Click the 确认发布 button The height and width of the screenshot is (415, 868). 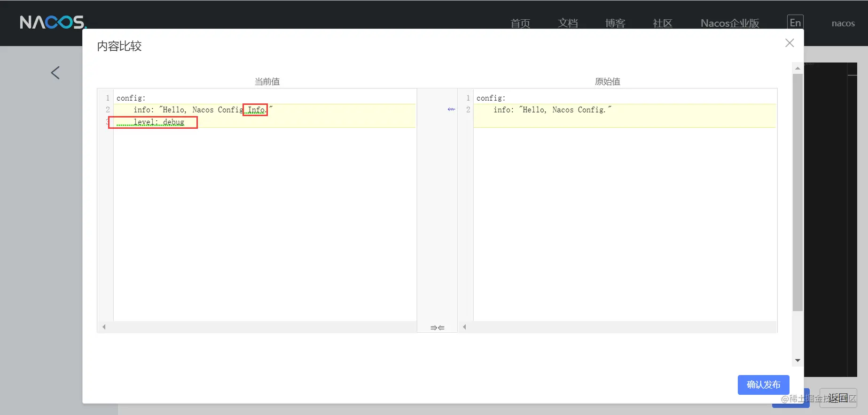(x=763, y=384)
